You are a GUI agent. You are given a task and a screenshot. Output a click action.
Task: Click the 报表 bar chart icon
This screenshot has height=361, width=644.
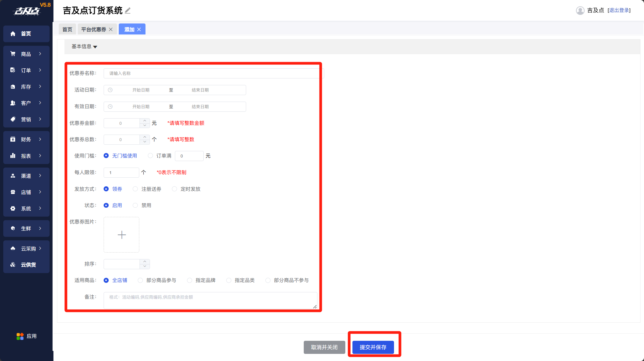click(x=13, y=156)
